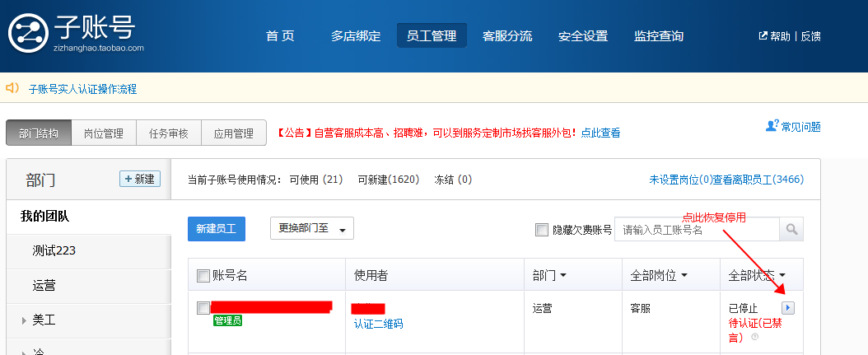Click the 请输入员工账号名 search field
Viewport: 868px width, 355px height.
click(696, 229)
